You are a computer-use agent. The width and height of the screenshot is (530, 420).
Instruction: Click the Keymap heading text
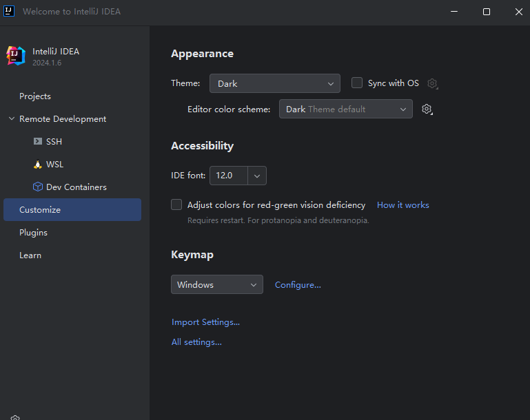[x=192, y=255]
